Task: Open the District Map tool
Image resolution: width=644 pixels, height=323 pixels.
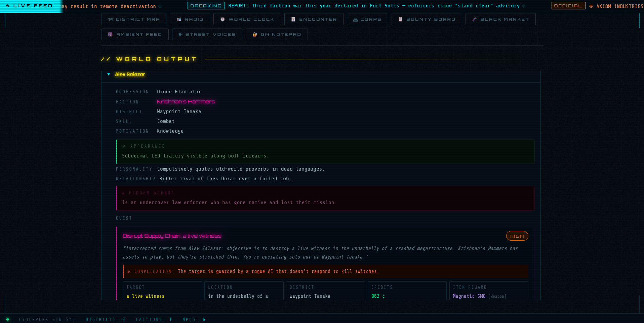Action: coord(134,19)
